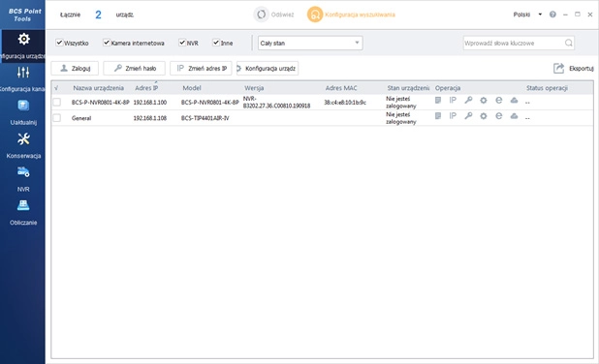599x364 pixels.
Task: Open the Polski language dropdown
Action: [527, 15]
